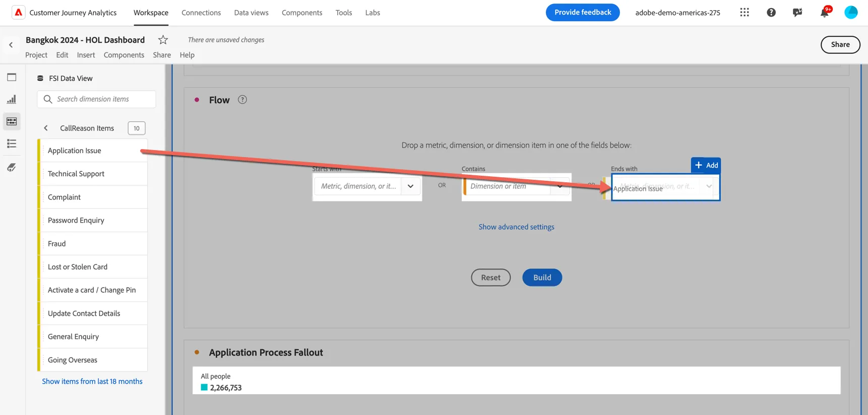Click the Build button

[x=542, y=278]
